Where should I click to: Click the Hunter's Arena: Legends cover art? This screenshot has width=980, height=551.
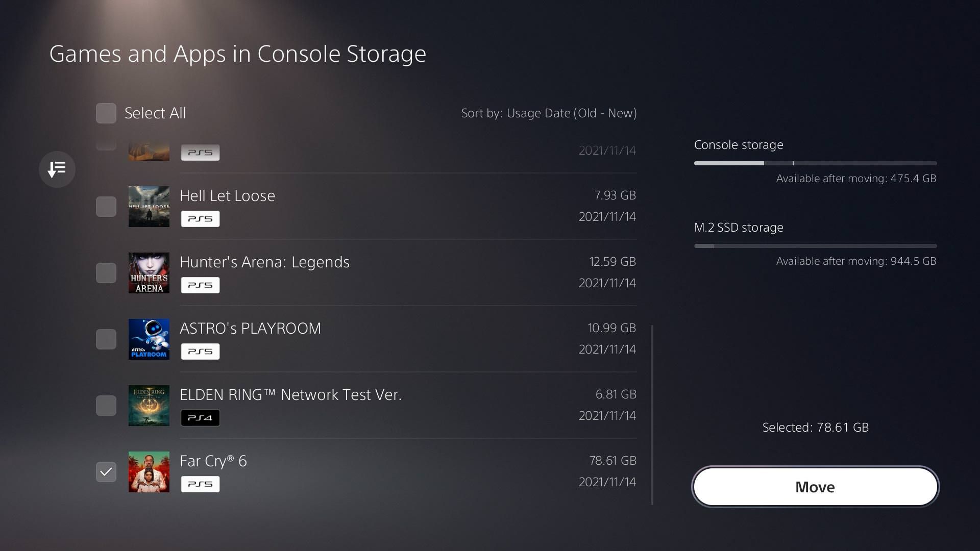(149, 273)
